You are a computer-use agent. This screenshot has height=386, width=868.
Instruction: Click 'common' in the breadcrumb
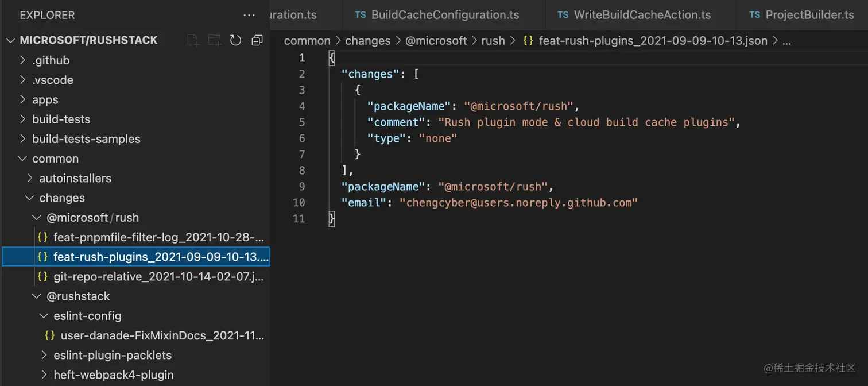click(307, 41)
